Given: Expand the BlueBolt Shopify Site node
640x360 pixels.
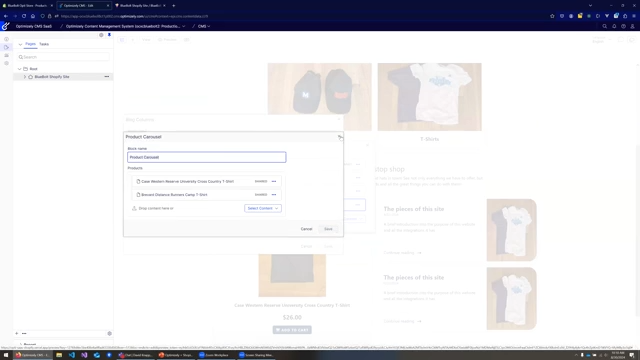Looking at the screenshot, I should (24, 77).
